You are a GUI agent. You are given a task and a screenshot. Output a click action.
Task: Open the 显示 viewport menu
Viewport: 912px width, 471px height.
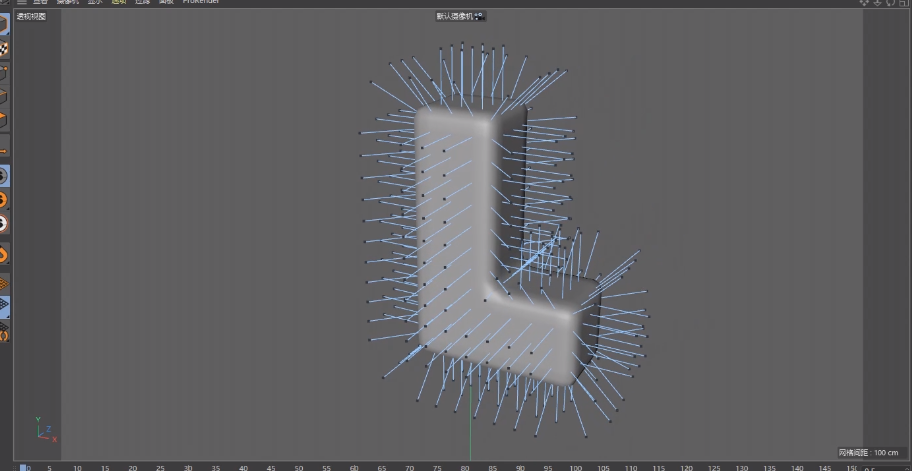pos(95,2)
